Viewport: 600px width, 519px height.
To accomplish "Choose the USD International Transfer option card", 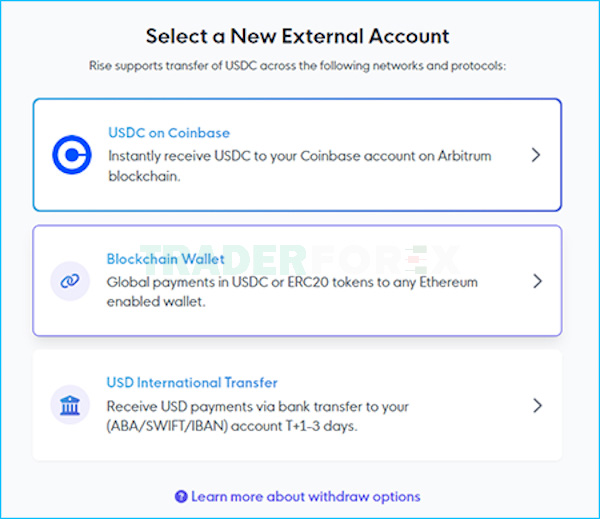I will click(x=297, y=405).
